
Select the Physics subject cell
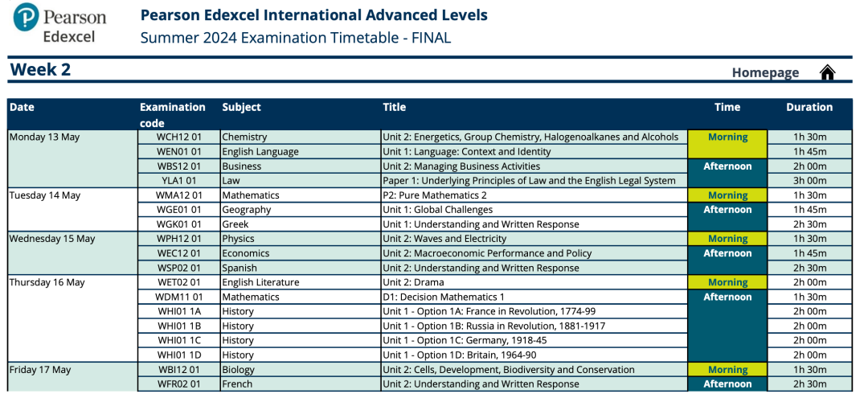(301, 239)
